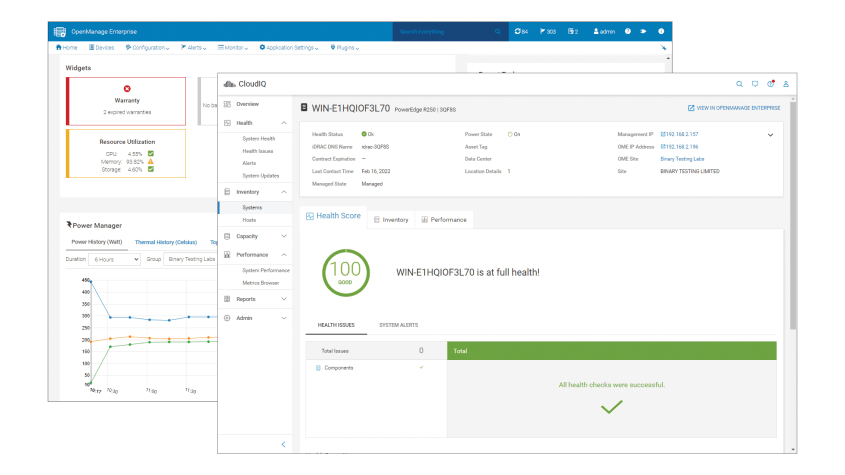The image size is (845, 475).
Task: Click the OpenManage Enterprise logo icon
Action: [x=60, y=32]
